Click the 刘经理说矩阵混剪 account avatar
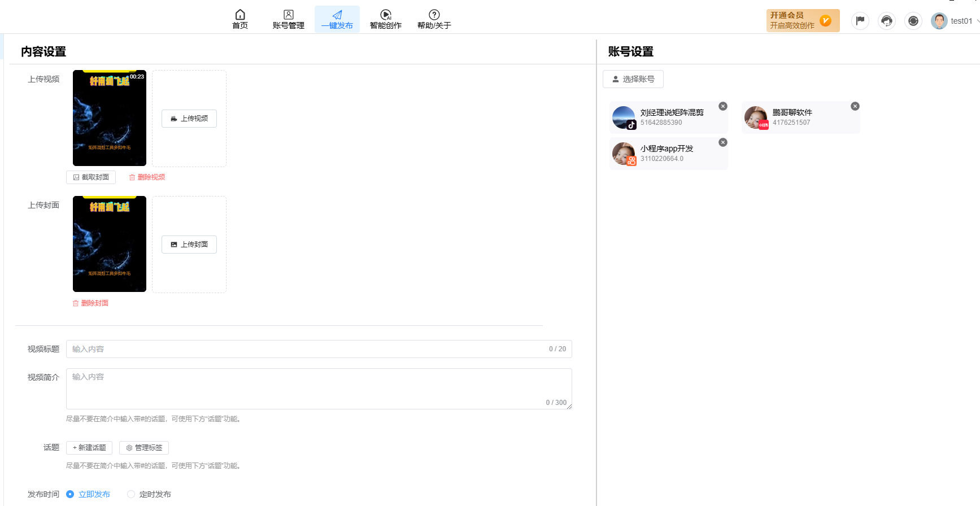The height and width of the screenshot is (506, 980). pyautogui.click(x=624, y=117)
